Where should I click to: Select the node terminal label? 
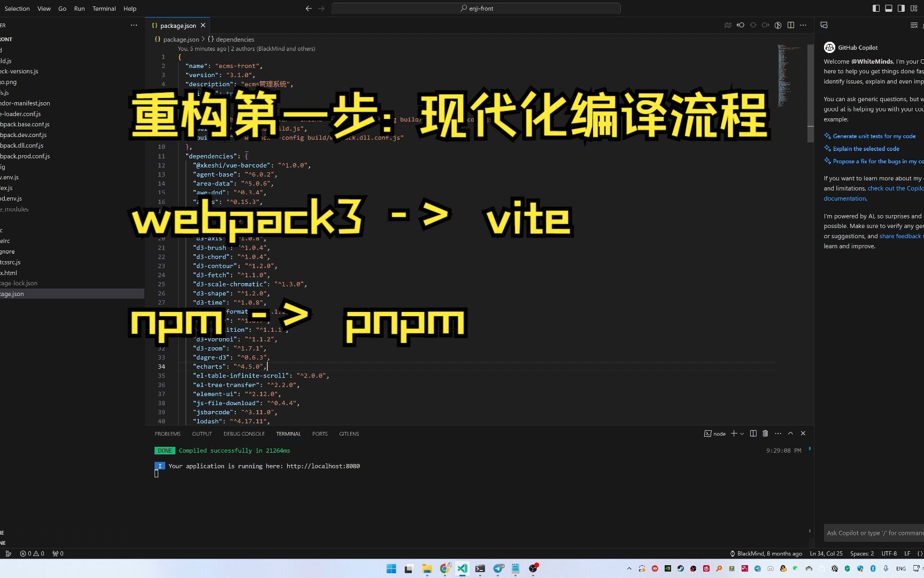(715, 434)
